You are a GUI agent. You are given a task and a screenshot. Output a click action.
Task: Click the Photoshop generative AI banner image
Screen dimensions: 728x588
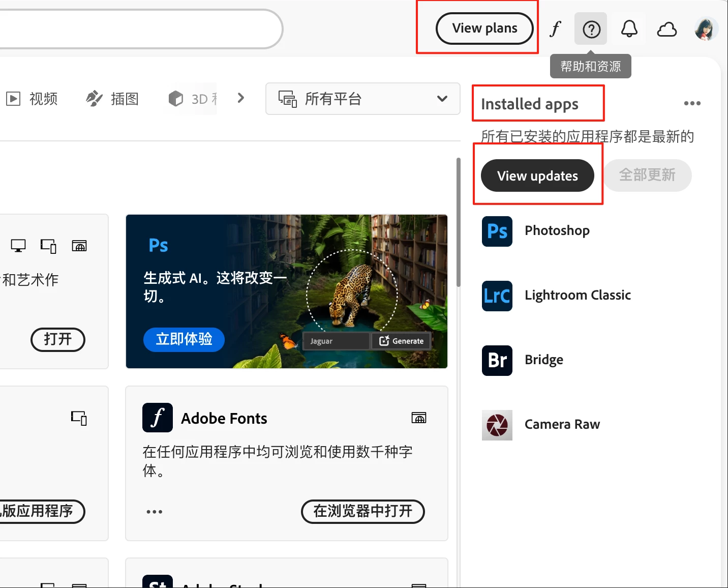(x=287, y=291)
